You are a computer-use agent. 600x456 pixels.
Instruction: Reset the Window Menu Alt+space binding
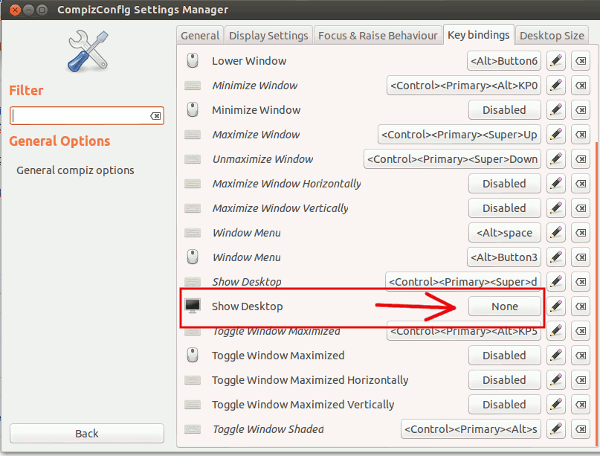[580, 233]
